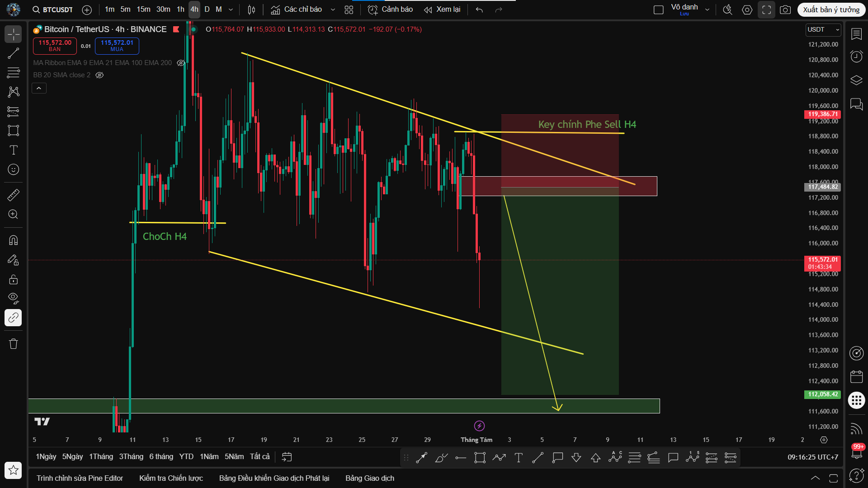This screenshot has width=868, height=488.
Task: Select the ruler measure tool
Action: (14, 195)
